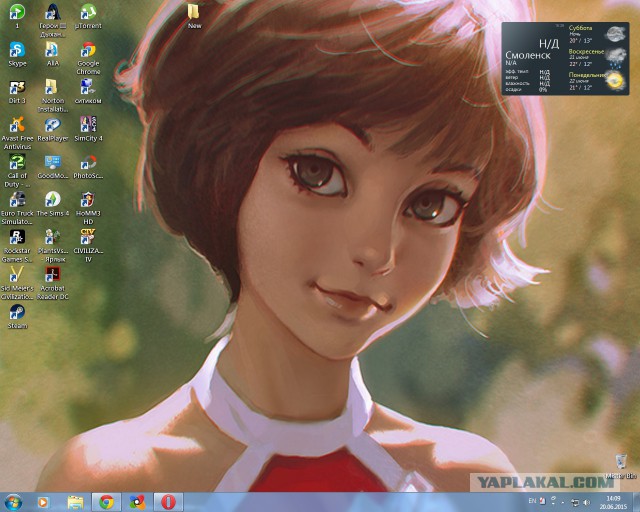Select the AIA desktop shortcut
Screen dimensions: 640x512
tap(53, 54)
